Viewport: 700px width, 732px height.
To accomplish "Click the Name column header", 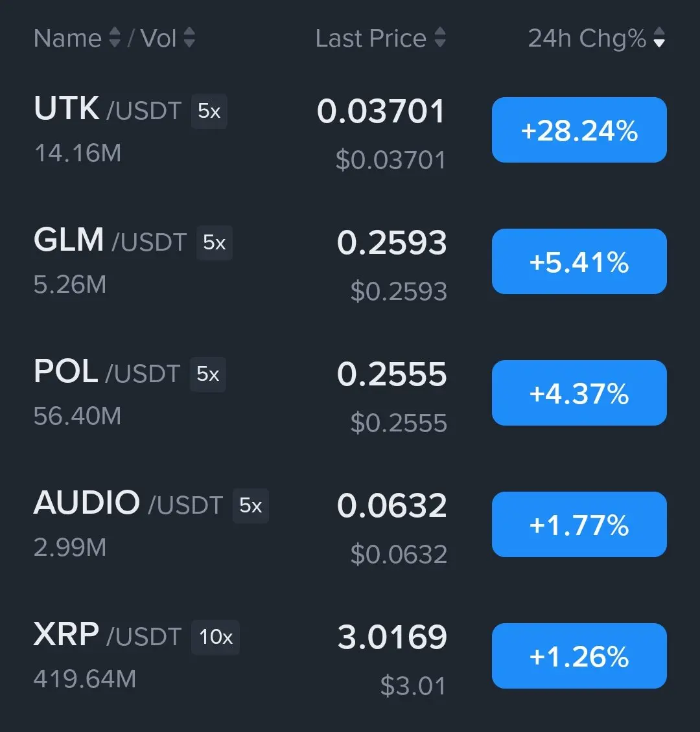I will coord(67,38).
